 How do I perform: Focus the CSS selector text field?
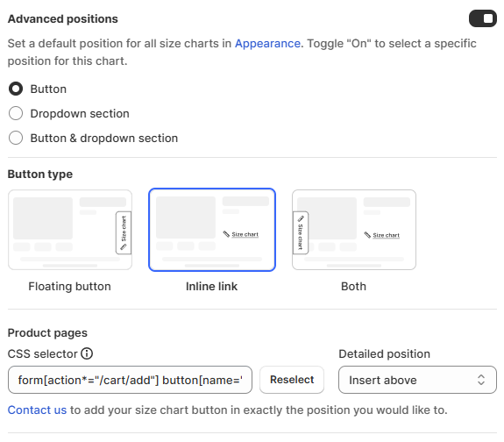pos(130,380)
